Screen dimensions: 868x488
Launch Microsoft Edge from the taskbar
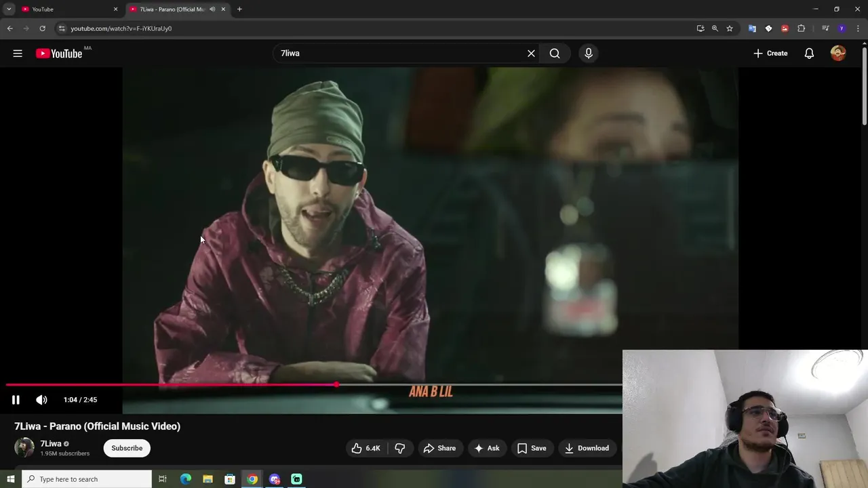[186, 479]
